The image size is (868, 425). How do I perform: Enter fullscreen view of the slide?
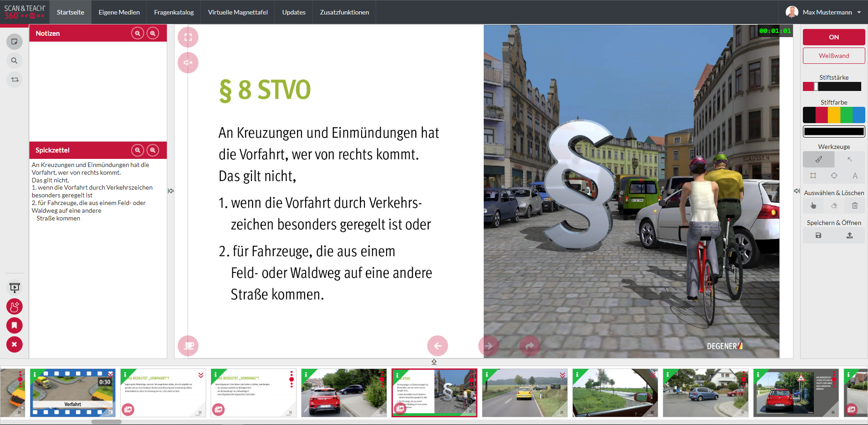(188, 37)
